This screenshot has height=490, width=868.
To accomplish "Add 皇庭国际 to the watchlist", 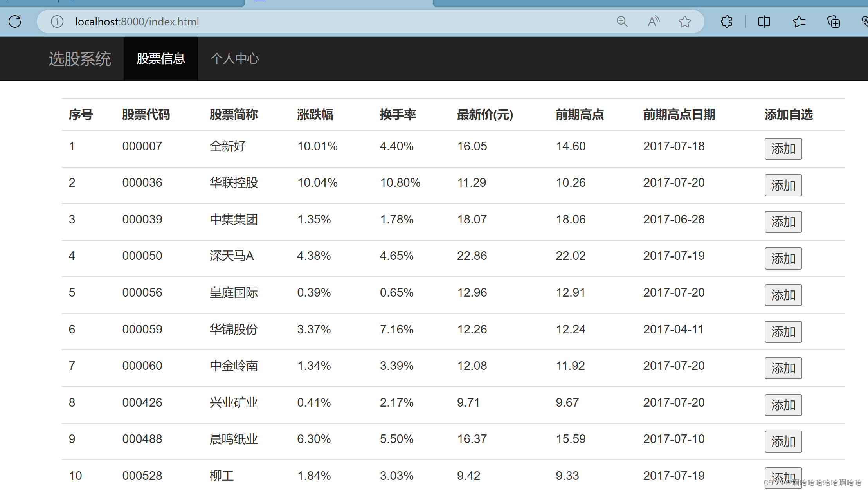I will click(783, 295).
